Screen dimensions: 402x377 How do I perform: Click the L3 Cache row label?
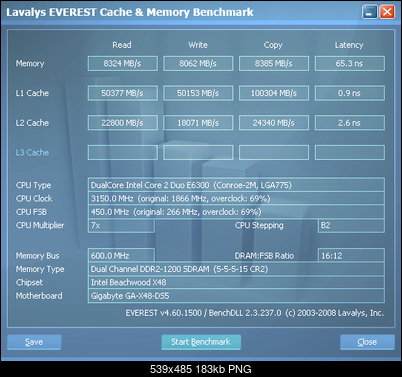click(x=32, y=153)
